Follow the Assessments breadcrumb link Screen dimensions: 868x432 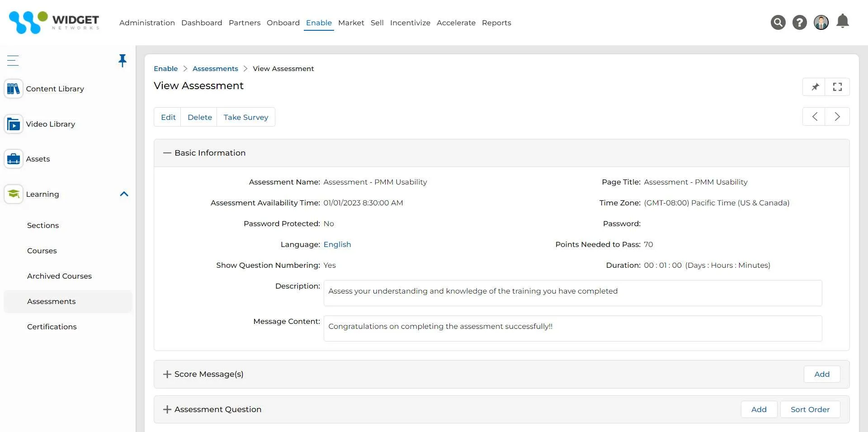coord(215,69)
